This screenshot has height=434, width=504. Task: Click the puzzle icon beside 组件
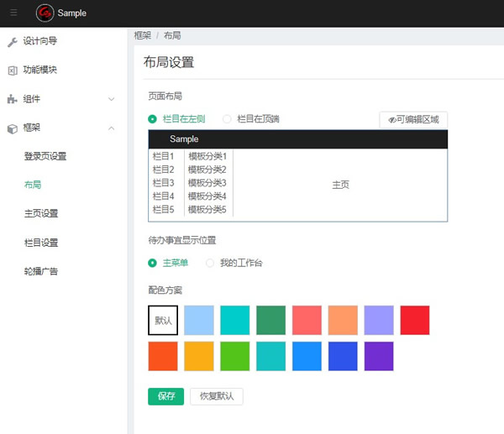coord(12,99)
